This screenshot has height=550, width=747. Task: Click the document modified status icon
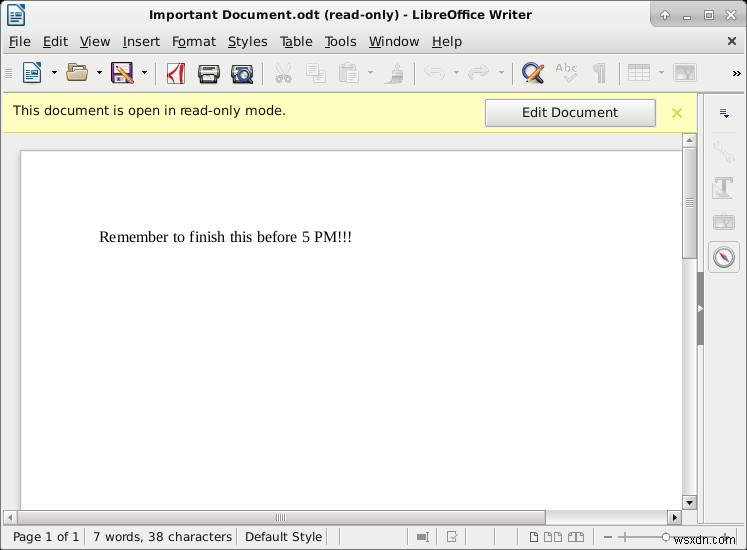pyautogui.click(x=452, y=537)
